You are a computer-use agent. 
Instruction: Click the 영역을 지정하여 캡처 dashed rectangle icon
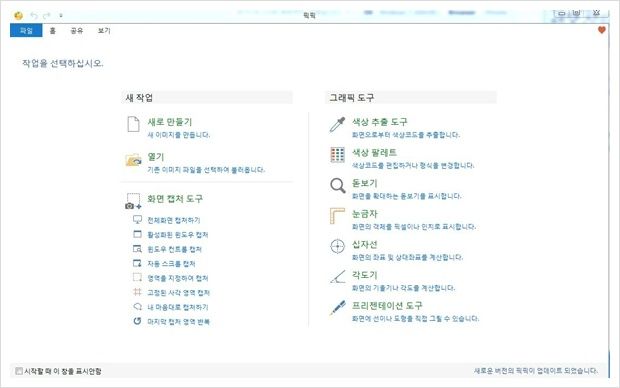pos(137,278)
